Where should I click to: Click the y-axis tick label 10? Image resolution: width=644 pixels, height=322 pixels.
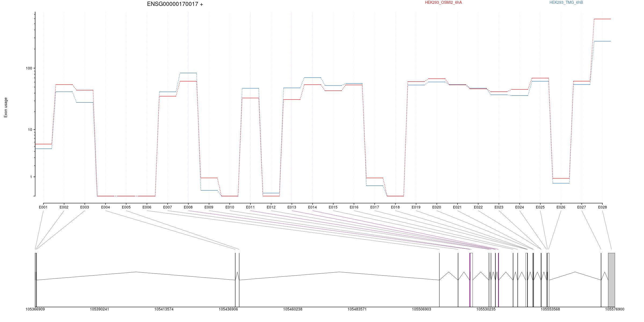[x=30, y=130]
